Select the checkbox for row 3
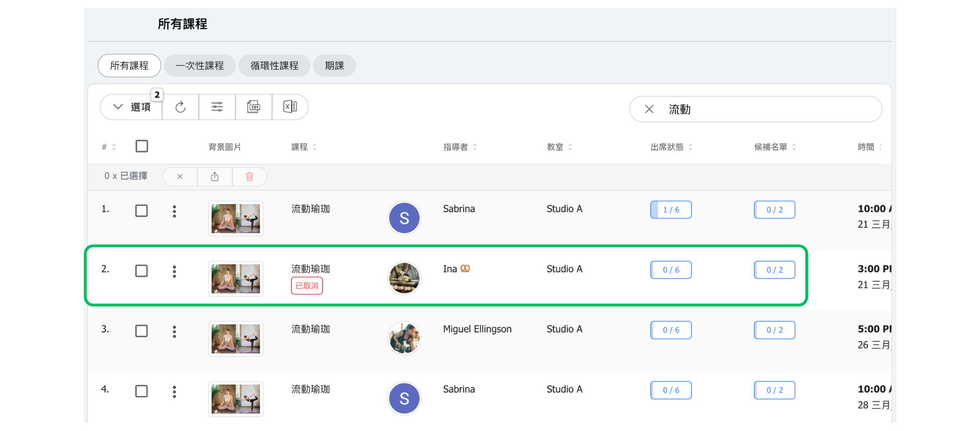 pyautogui.click(x=142, y=331)
